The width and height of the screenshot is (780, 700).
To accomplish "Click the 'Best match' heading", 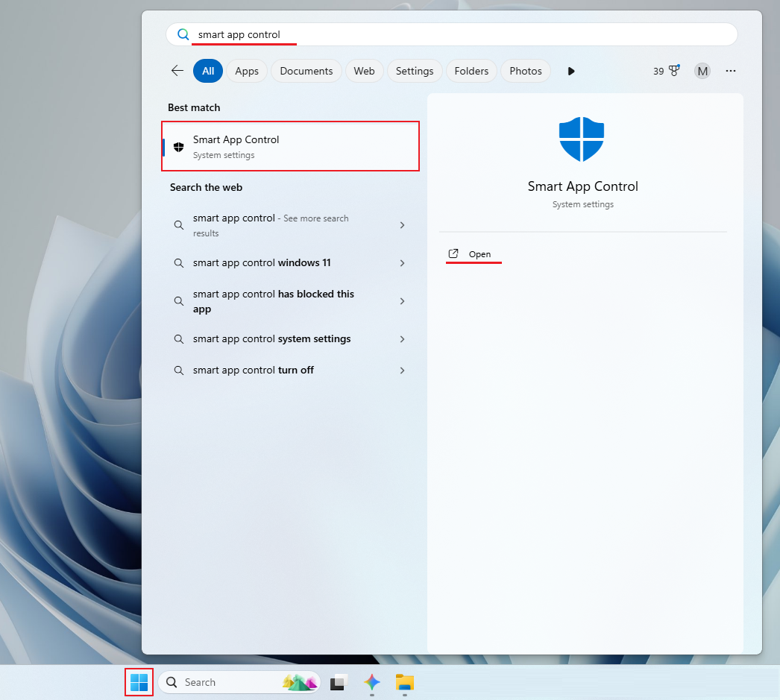I will coord(194,107).
